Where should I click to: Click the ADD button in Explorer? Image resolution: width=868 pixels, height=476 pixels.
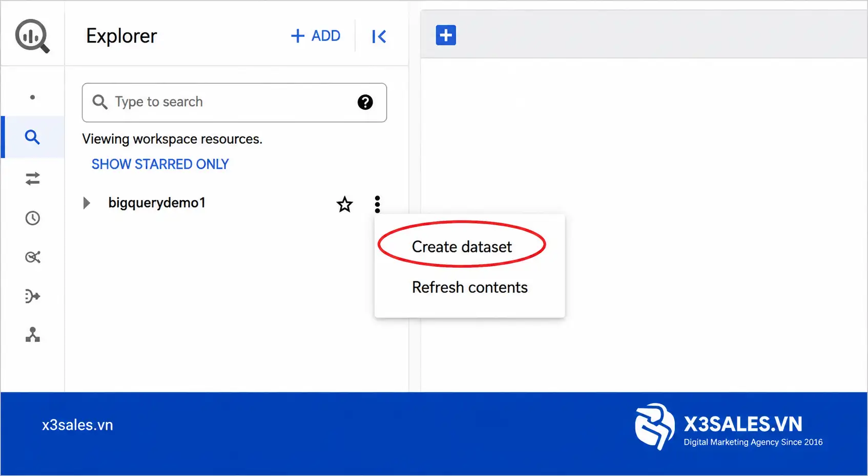(x=315, y=36)
